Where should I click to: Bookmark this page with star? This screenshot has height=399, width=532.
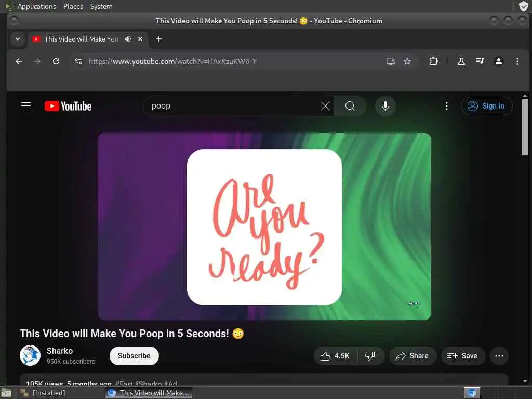[x=407, y=61]
